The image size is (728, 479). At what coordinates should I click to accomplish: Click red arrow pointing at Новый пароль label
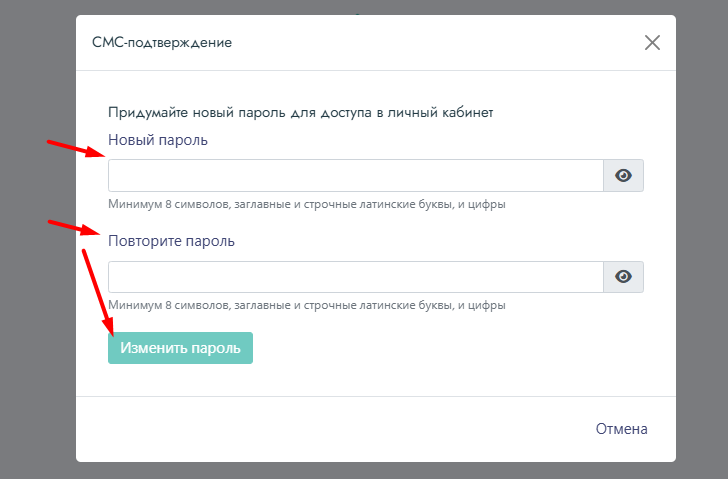[x=78, y=149]
